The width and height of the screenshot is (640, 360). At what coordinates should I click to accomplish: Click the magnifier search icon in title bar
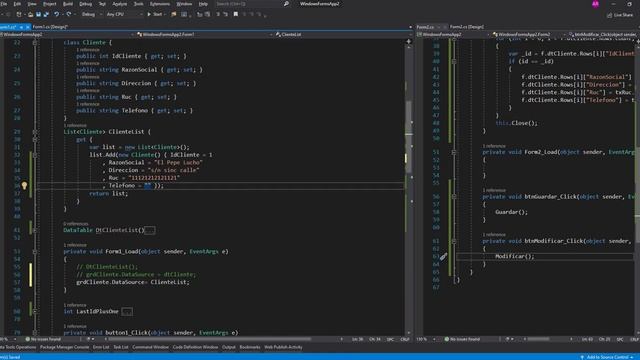(286, 4)
